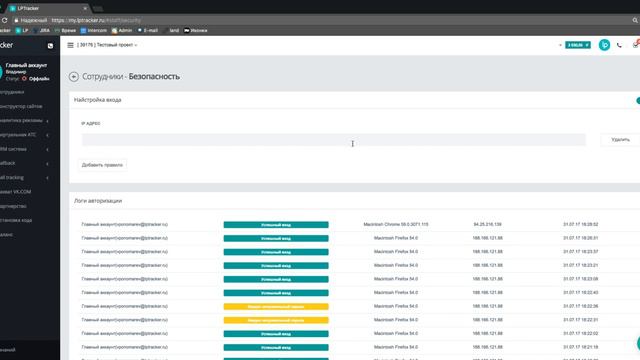Expand the Аналитика рекламы sidebar section
The image size is (640, 360).
[24, 120]
